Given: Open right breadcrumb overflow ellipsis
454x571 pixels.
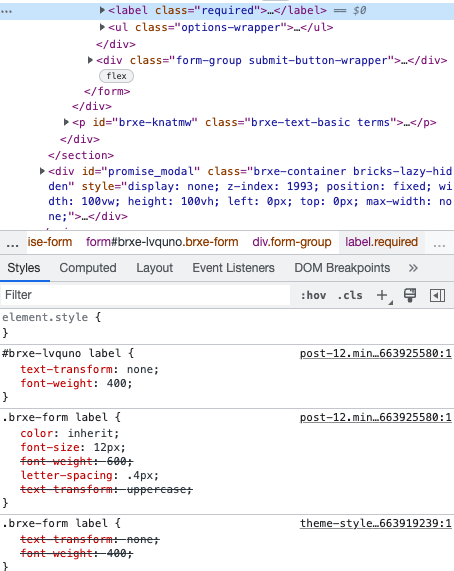Looking at the screenshot, I should (x=439, y=243).
